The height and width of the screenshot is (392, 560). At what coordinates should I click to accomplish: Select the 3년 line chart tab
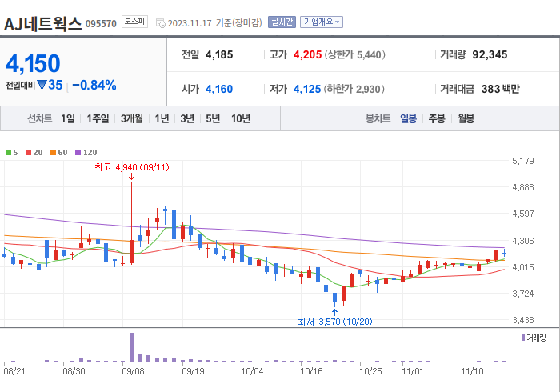click(187, 118)
